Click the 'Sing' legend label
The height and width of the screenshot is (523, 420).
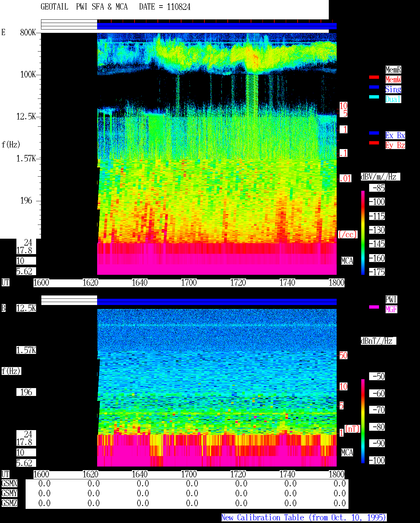[x=393, y=89]
